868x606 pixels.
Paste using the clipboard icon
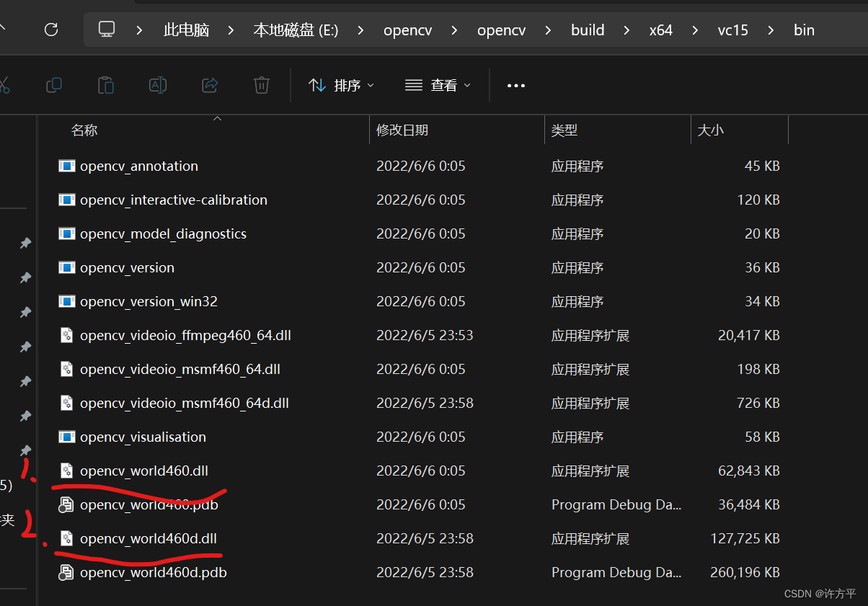click(105, 85)
